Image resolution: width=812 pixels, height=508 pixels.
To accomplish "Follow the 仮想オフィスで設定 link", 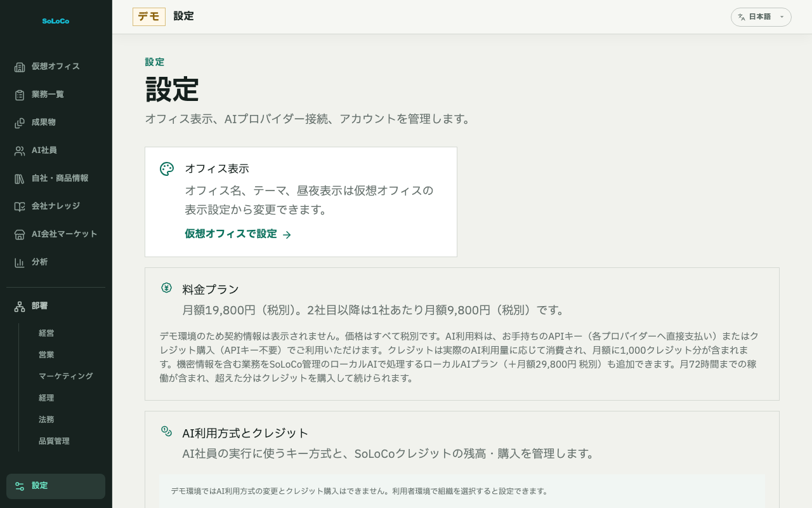I will (238, 234).
